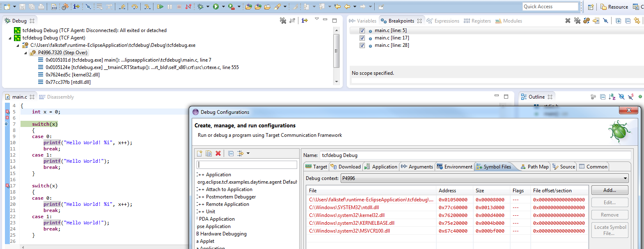The height and width of the screenshot is (249, 644).
Task: Click the green bug Debug launch icon
Action: 200,7
